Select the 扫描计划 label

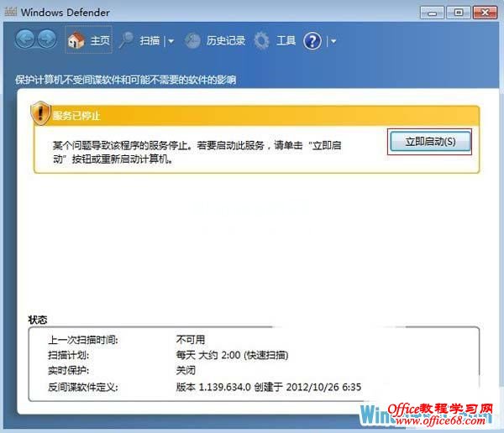tap(69, 355)
